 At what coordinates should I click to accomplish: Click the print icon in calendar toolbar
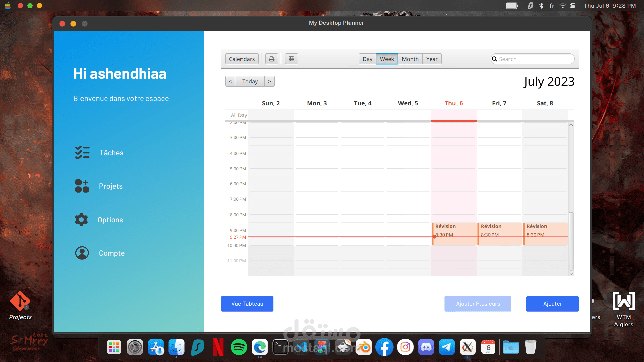(272, 59)
